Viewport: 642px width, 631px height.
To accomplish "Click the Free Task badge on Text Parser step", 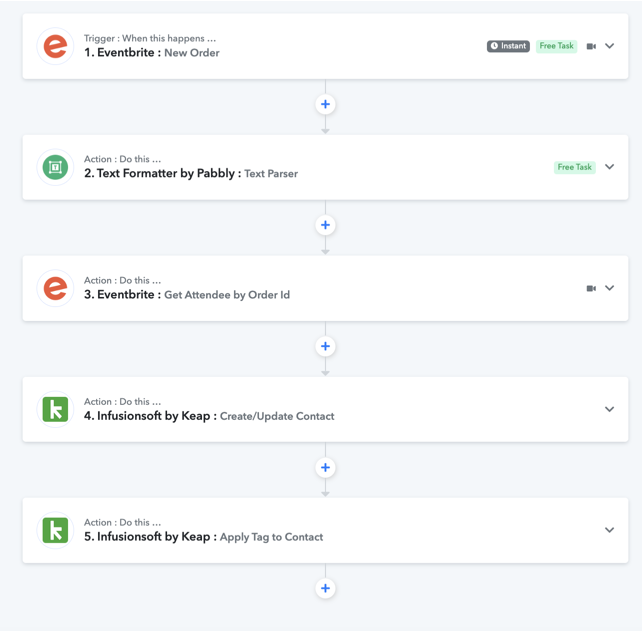I will click(x=574, y=167).
